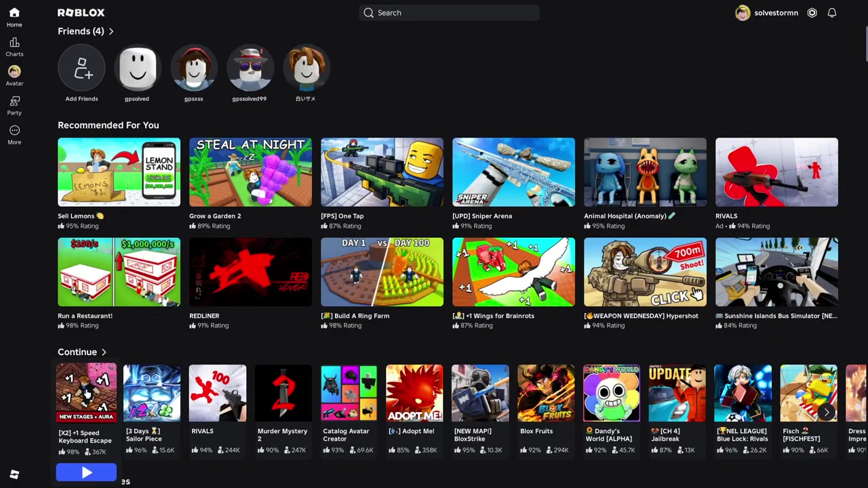Image resolution: width=868 pixels, height=488 pixels.
Task: Open friend 白いサメ's avatar
Action: (x=307, y=68)
